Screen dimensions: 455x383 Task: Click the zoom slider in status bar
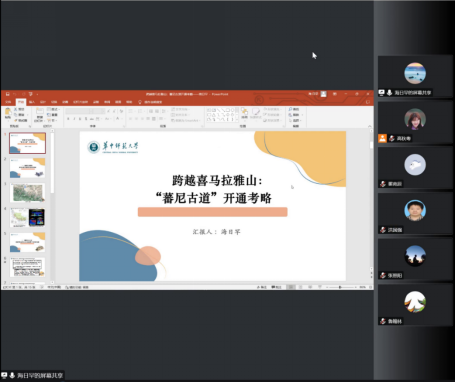pos(340,287)
